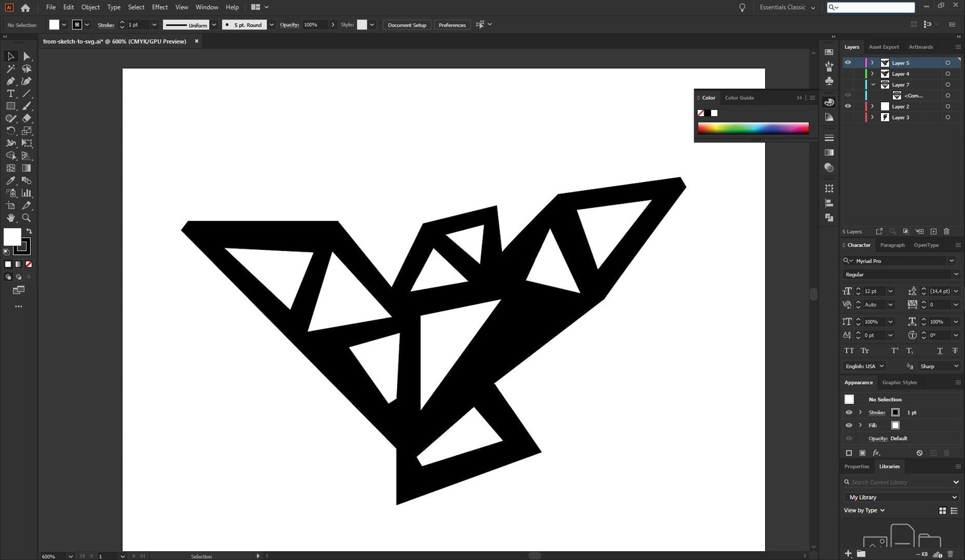Viewport: 965px width, 560px height.
Task: Choose the Gradient tool
Action: tap(26, 168)
